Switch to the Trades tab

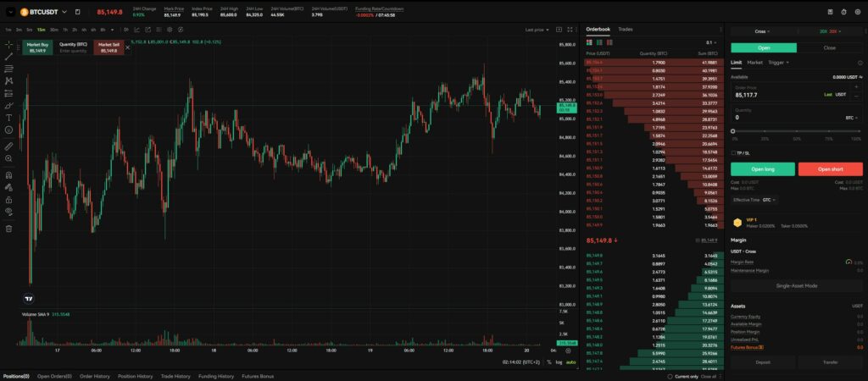click(626, 30)
